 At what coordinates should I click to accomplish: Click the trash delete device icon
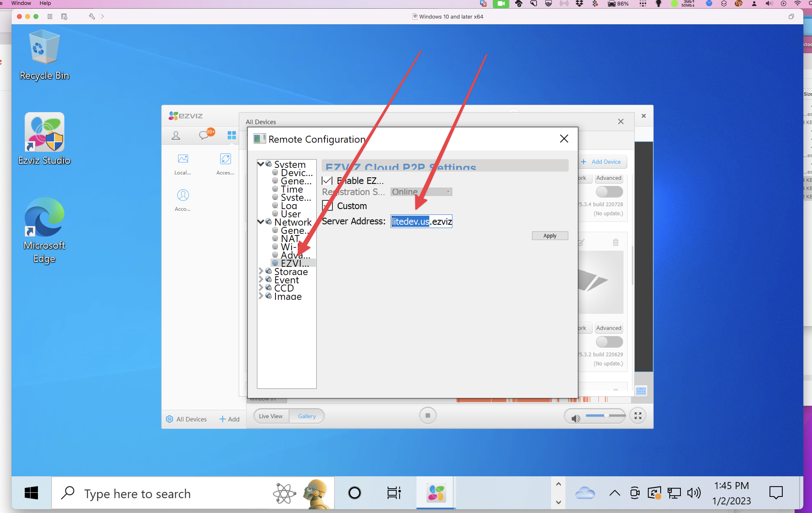[x=615, y=242]
